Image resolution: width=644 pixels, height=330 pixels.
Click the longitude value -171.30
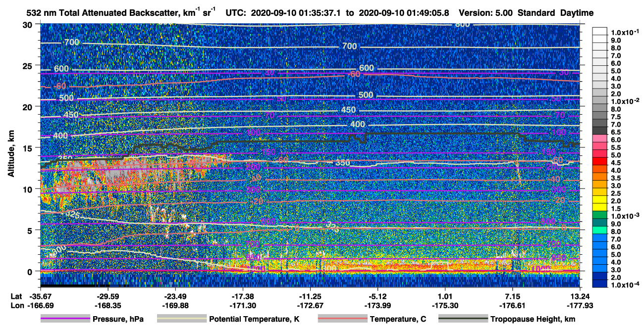pos(243,305)
